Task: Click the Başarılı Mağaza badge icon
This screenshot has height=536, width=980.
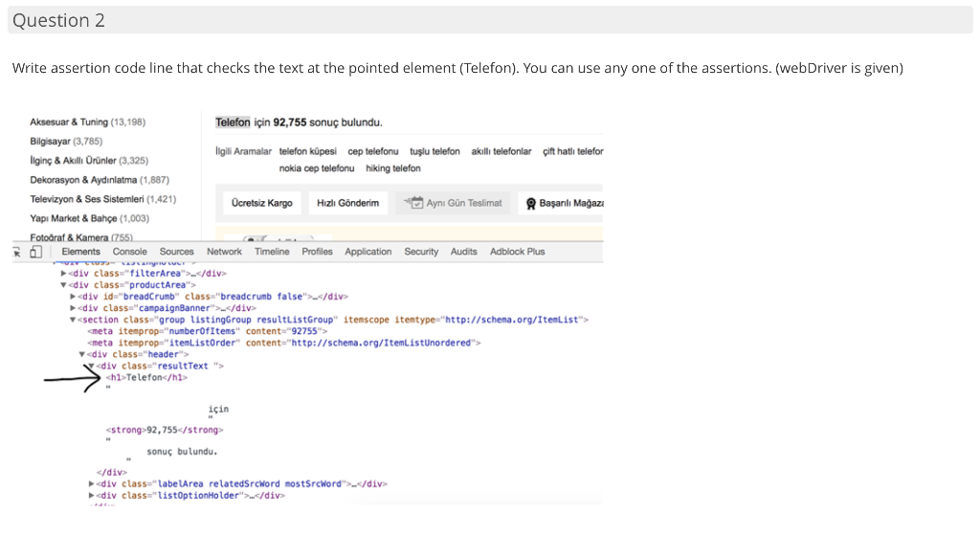Action: click(x=531, y=204)
